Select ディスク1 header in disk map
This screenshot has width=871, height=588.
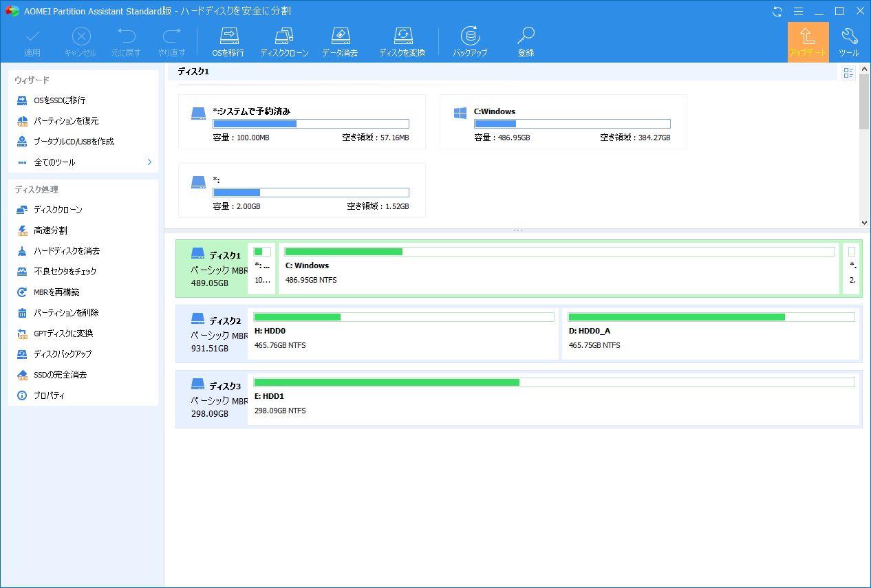click(x=213, y=269)
